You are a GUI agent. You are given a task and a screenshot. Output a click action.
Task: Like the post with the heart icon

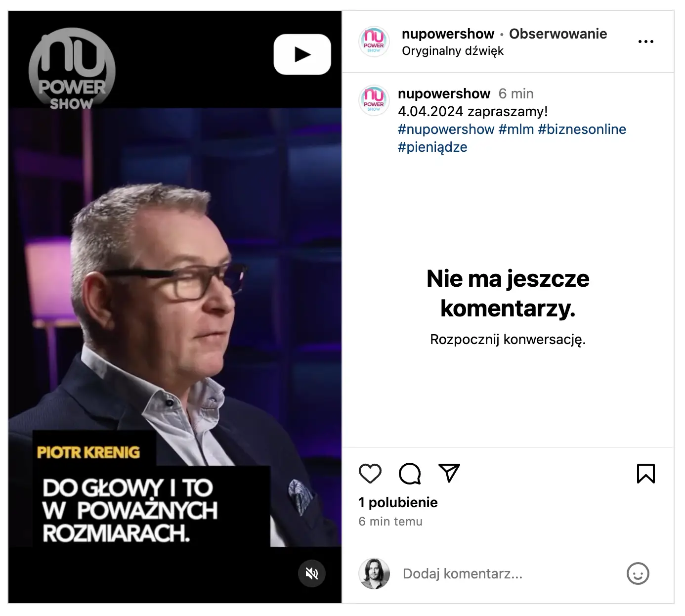coord(370,474)
